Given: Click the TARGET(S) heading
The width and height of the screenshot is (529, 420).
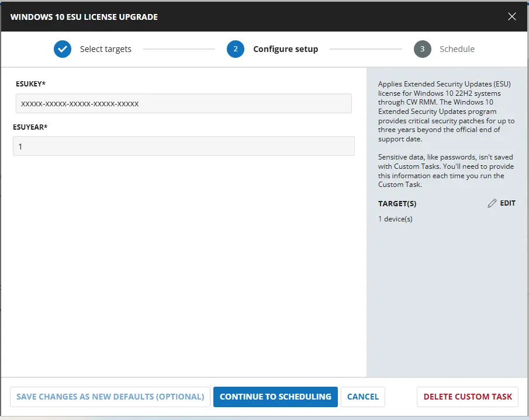Looking at the screenshot, I should [x=397, y=203].
